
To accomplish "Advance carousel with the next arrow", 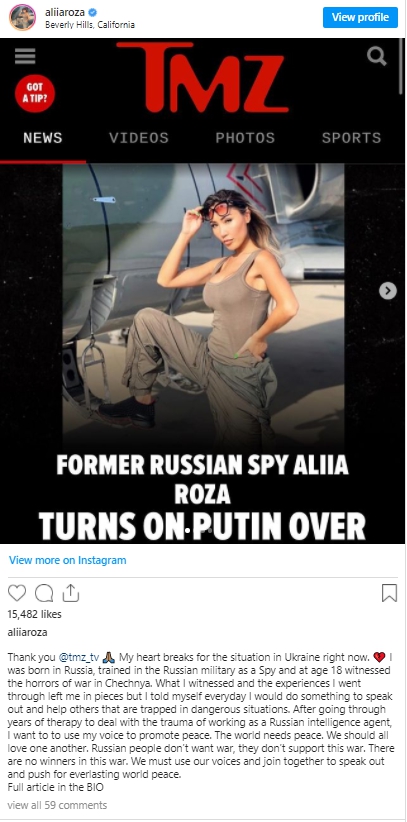I will pos(388,290).
